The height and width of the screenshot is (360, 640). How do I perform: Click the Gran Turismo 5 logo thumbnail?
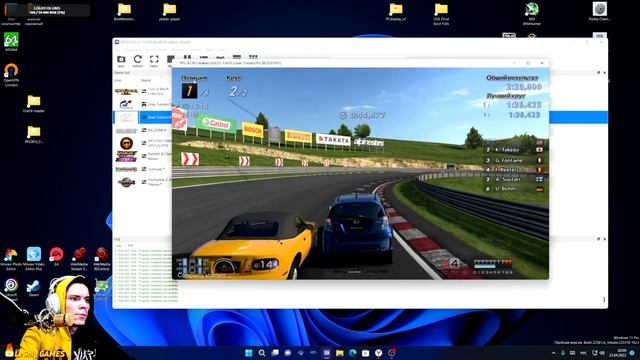pos(126,104)
